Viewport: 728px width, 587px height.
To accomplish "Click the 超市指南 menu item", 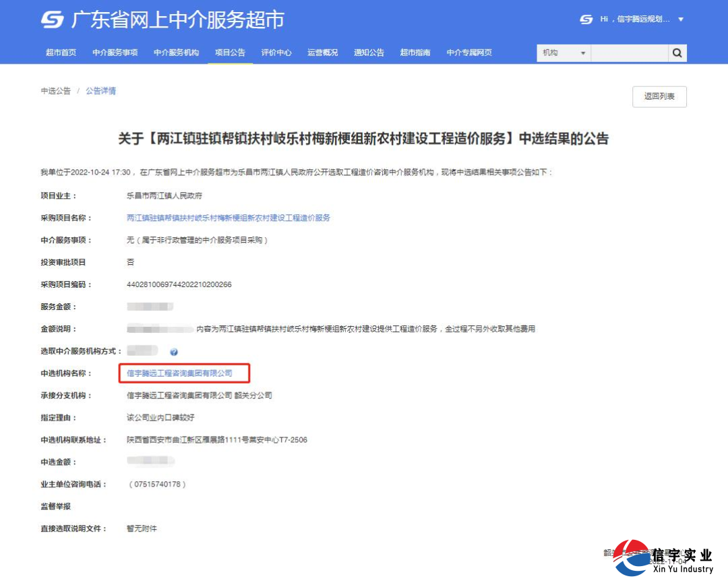I will (x=414, y=53).
